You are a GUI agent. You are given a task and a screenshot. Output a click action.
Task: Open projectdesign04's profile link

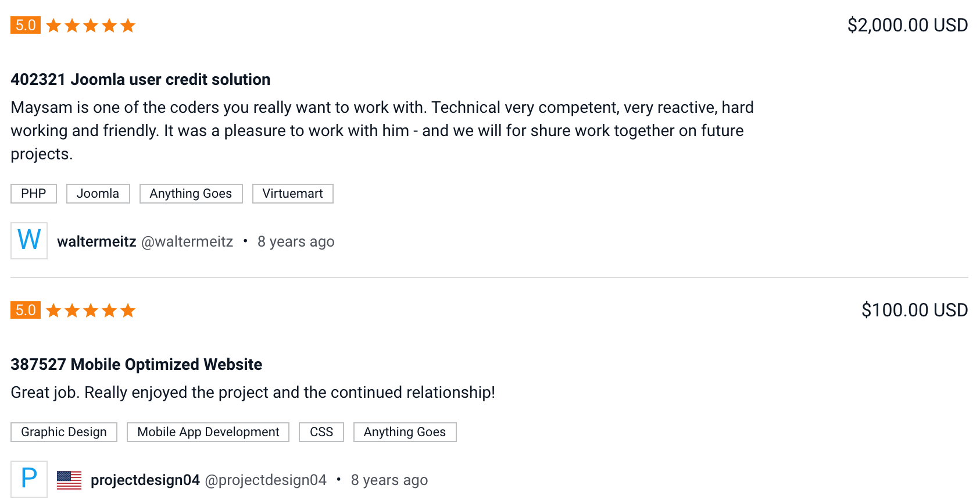coord(145,480)
